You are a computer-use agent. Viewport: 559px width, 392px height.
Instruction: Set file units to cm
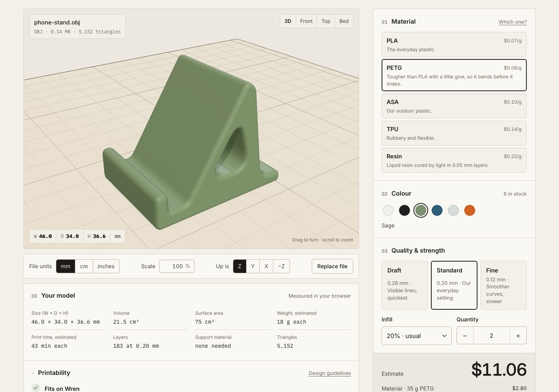coord(84,266)
